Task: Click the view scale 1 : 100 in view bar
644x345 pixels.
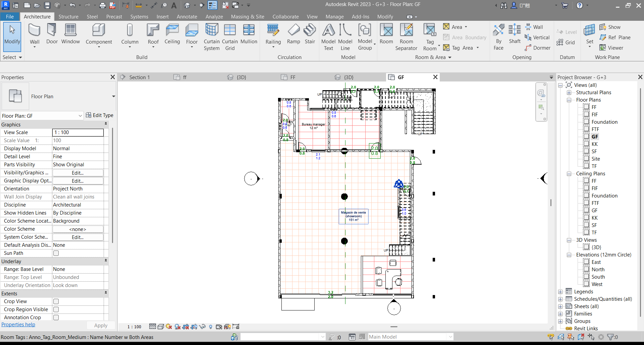Action: coord(134,327)
